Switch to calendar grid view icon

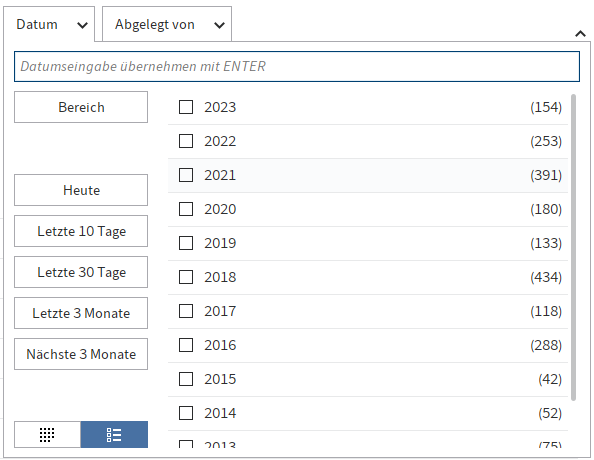[x=47, y=434]
